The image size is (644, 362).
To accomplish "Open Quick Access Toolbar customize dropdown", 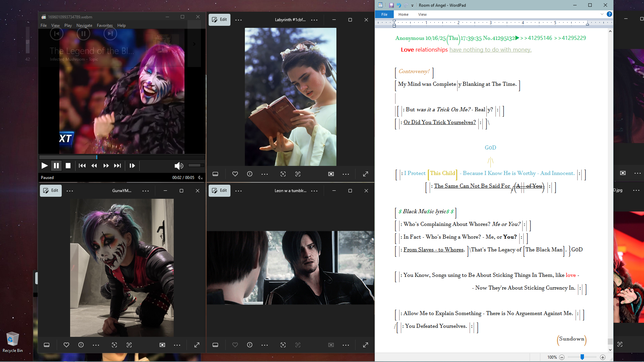I will tap(412, 5).
